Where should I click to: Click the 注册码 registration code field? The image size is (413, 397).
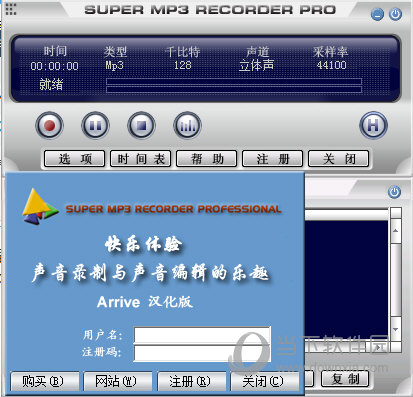click(202, 353)
